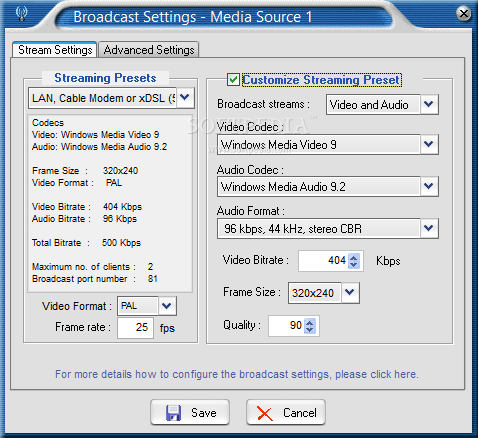Click the Streaming Presets heading
478x438 pixels.
105,78
